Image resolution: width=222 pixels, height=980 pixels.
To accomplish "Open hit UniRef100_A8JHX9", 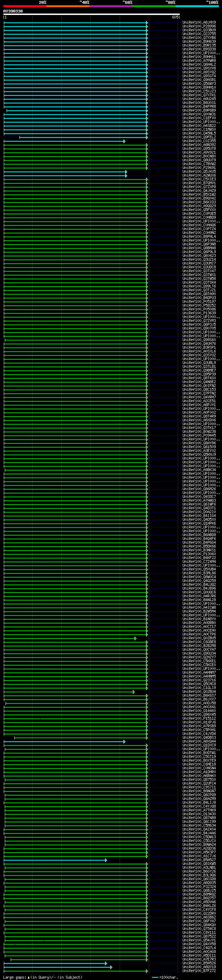I will [x=199, y=23].
